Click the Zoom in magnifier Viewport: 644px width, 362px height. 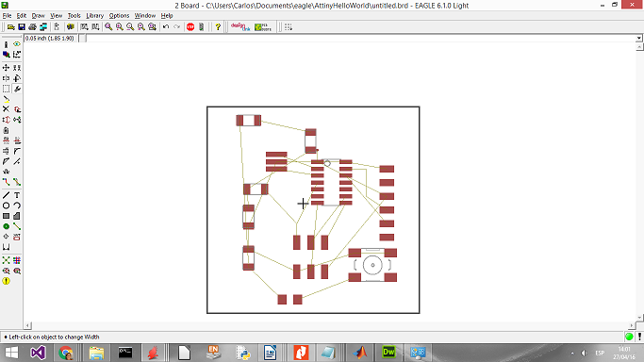pos(120,27)
